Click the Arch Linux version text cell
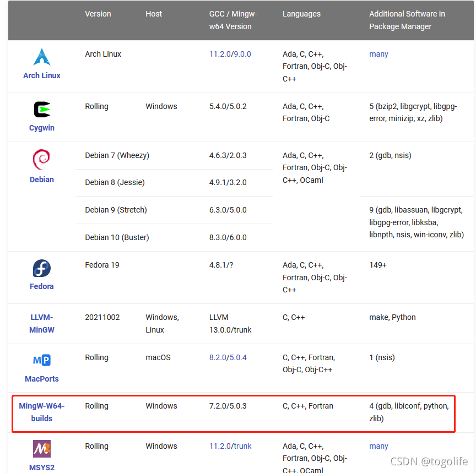The width and height of the screenshot is (476, 473). (x=103, y=54)
